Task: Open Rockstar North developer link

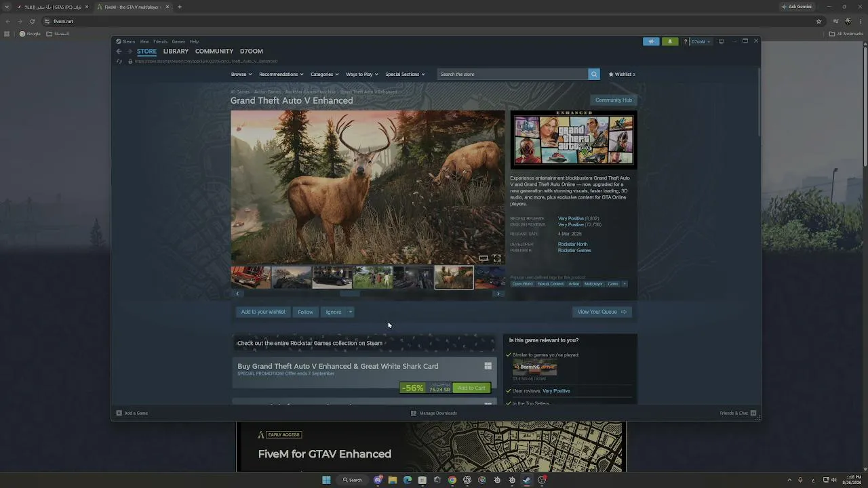Action: pyautogui.click(x=572, y=244)
